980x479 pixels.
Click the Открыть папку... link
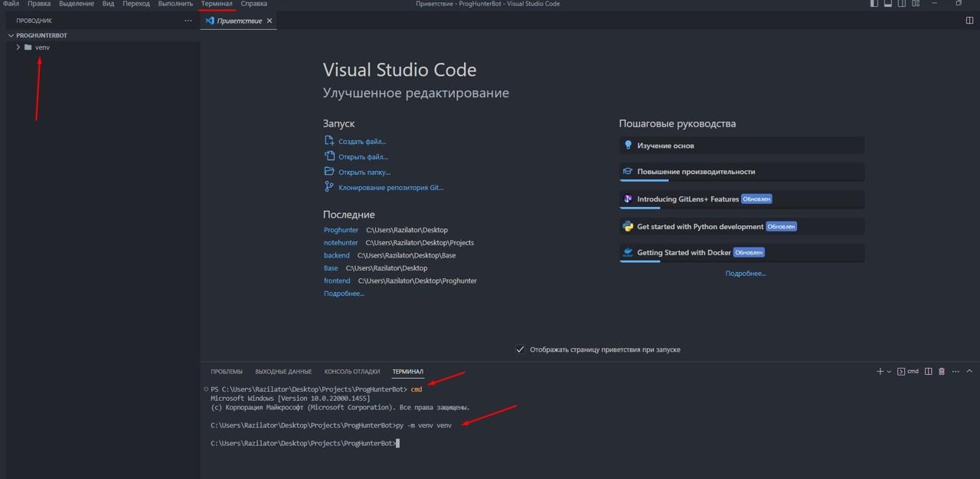(364, 172)
